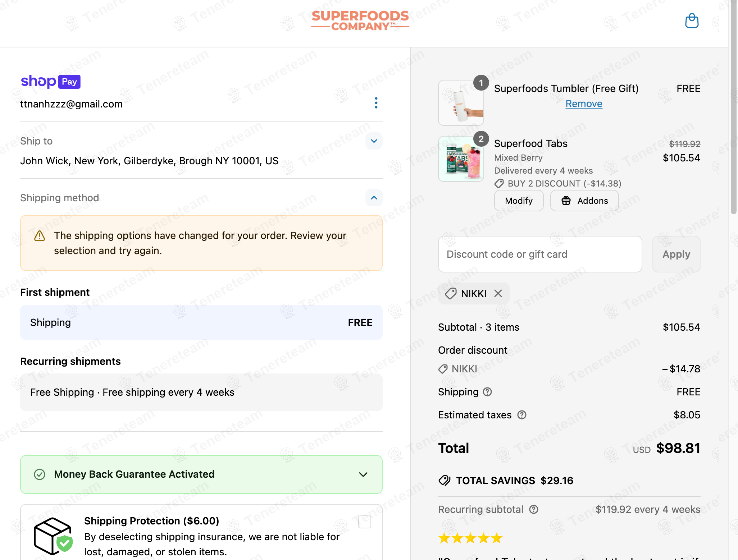Expand the Ship to address section

[x=374, y=141]
